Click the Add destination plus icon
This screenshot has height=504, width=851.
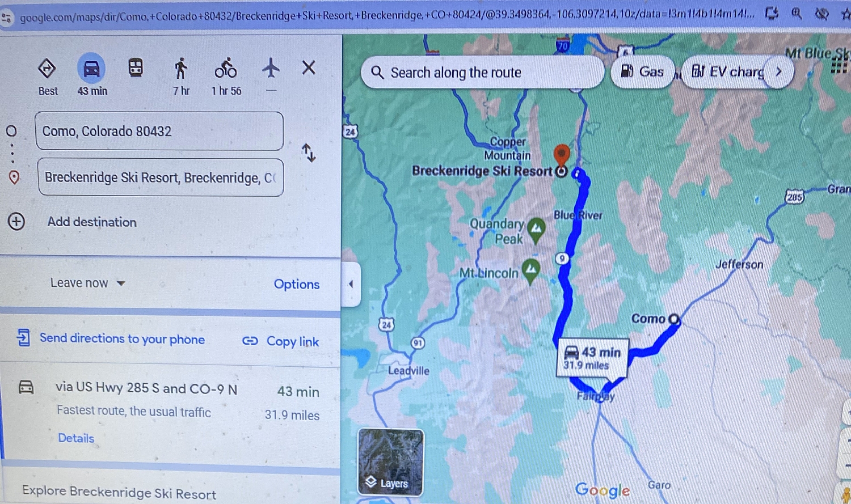click(16, 221)
